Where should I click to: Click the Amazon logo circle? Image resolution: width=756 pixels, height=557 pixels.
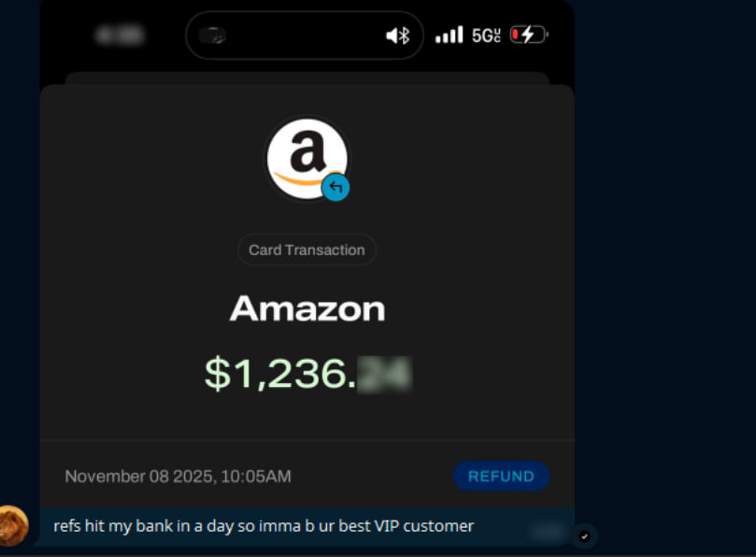pos(307,159)
